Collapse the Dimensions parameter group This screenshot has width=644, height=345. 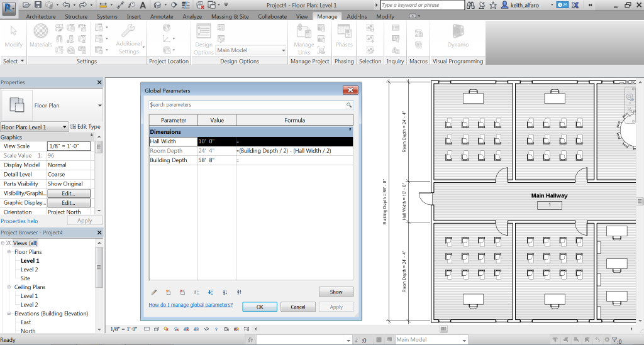350,129
